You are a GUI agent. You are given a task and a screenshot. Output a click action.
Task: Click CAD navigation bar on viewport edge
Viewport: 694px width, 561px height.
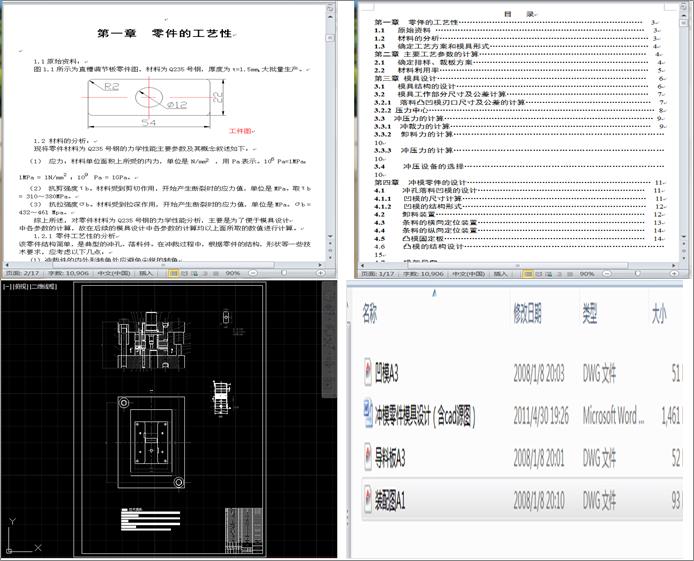tap(329, 340)
